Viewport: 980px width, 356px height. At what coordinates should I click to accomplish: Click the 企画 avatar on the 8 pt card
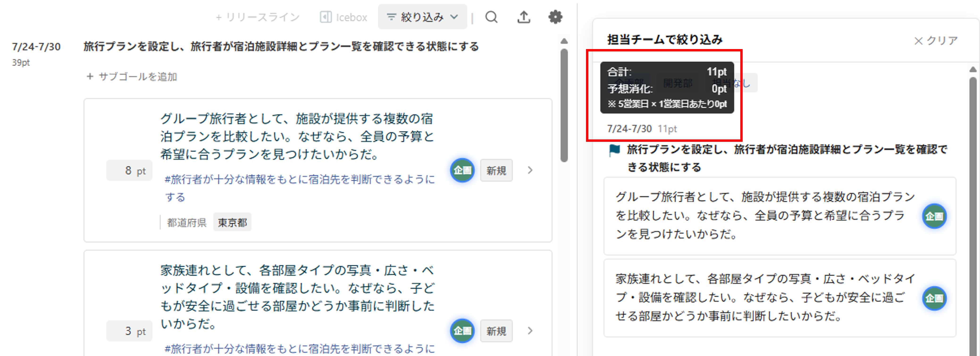(462, 170)
